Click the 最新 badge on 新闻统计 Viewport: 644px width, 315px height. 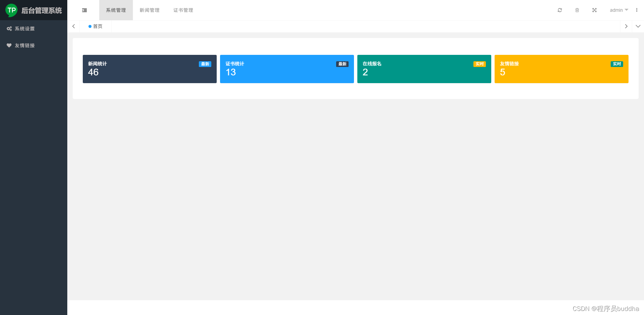[205, 64]
